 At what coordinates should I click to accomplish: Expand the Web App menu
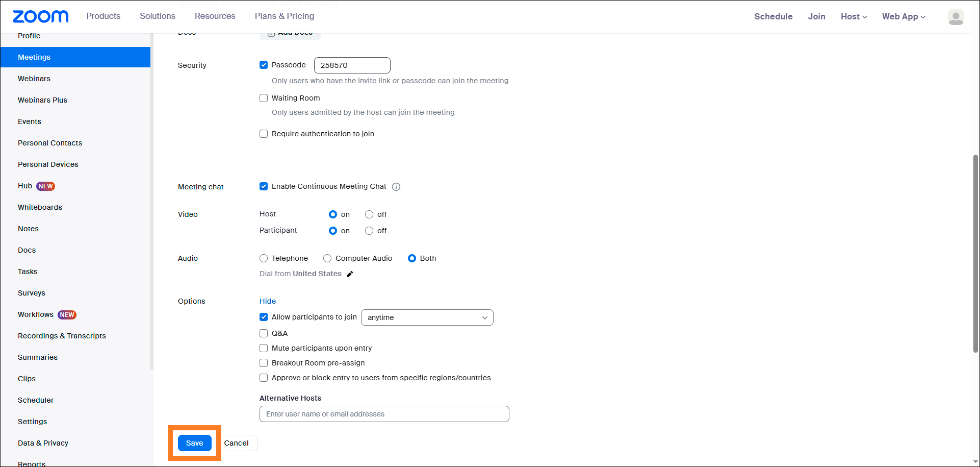(904, 16)
